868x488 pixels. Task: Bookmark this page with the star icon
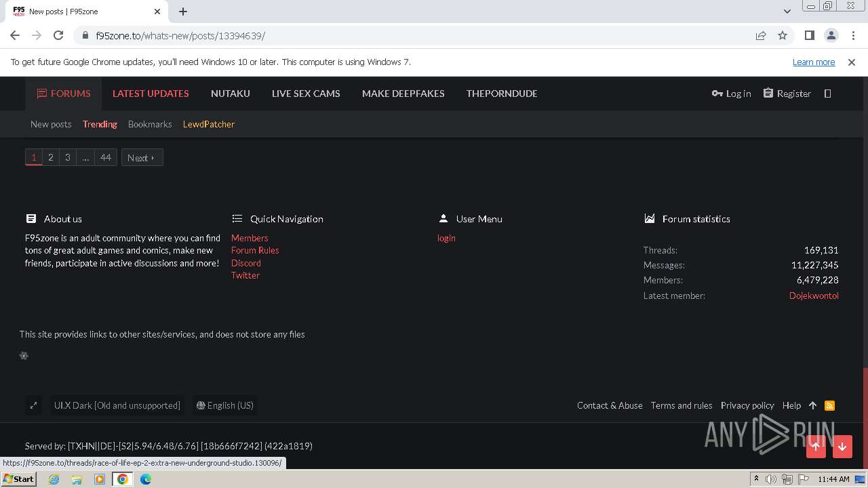tap(783, 35)
